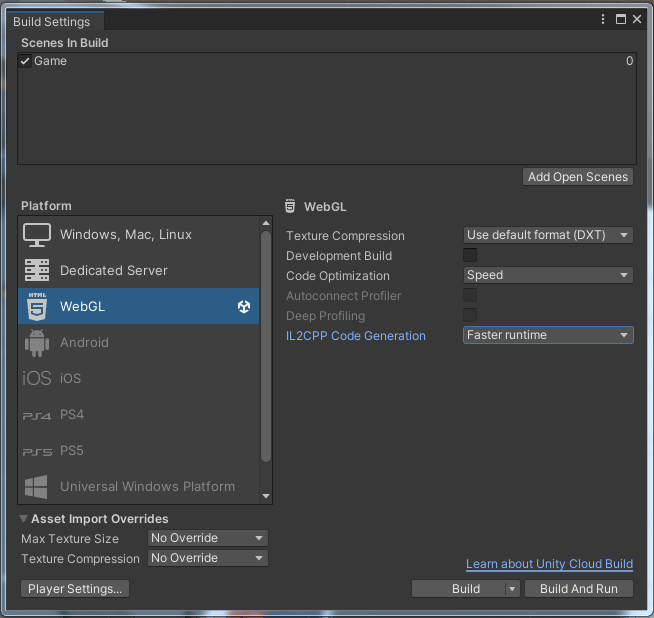Open the Max Texture Size override dropdown
Viewport: 654px width, 618px height.
208,538
